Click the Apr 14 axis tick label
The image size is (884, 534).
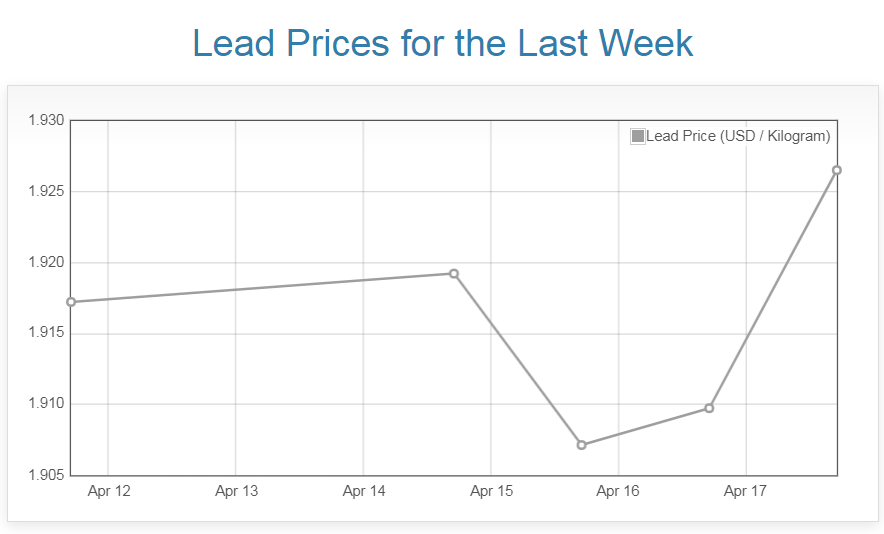tap(364, 491)
